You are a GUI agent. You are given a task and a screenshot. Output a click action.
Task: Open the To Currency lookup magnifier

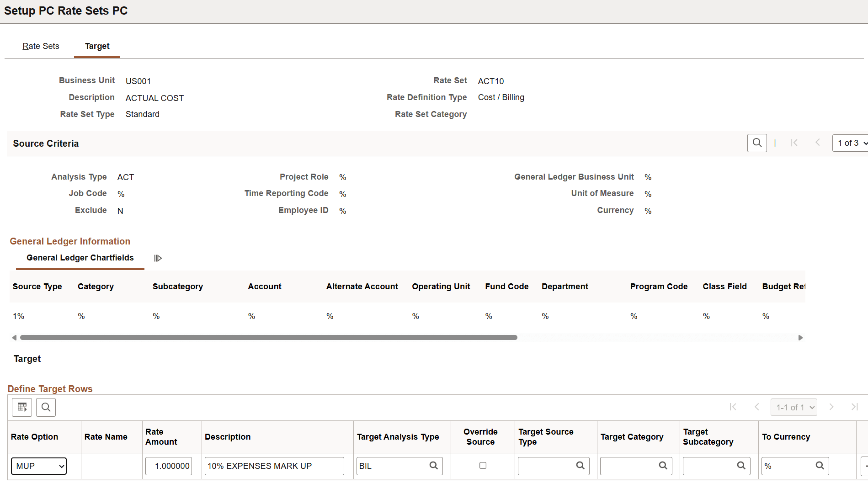coord(820,466)
